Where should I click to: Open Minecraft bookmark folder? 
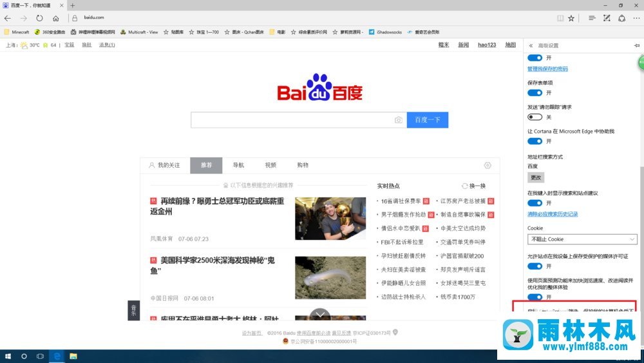pyautogui.click(x=17, y=32)
